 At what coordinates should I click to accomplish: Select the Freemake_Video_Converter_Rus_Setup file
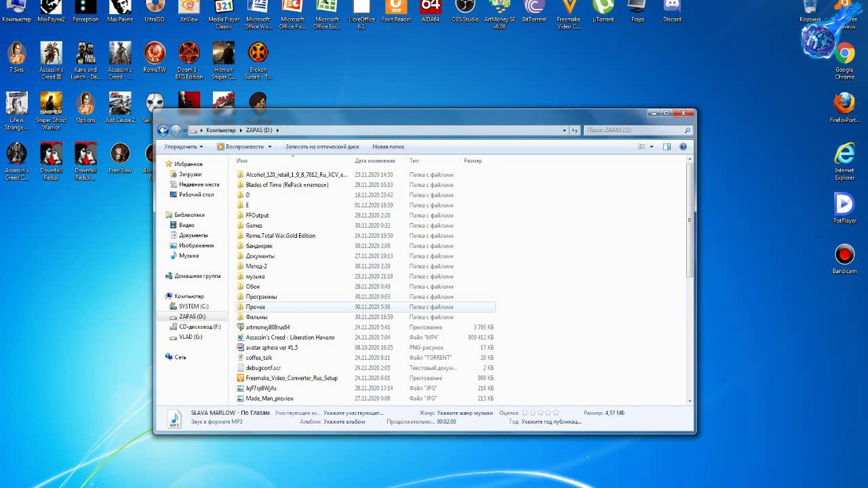(292, 378)
